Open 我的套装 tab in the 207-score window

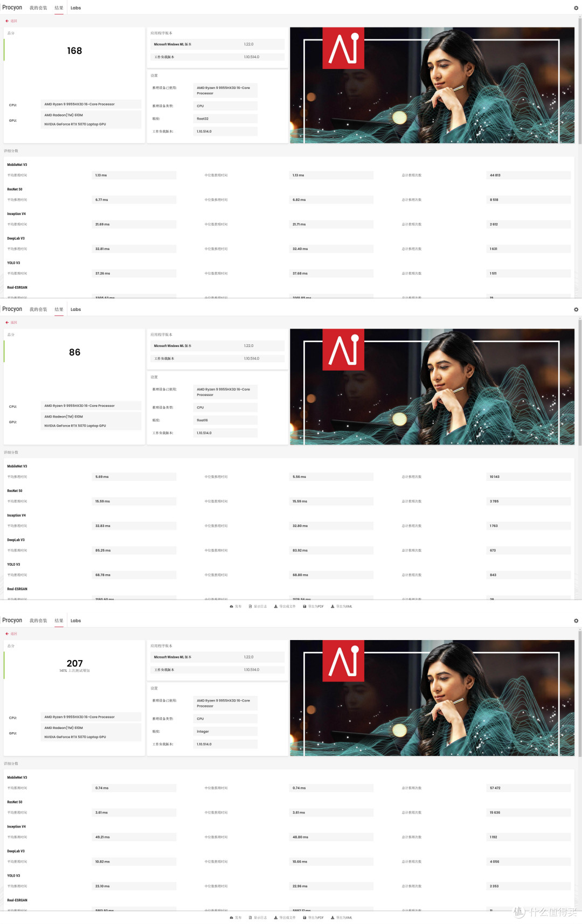pyautogui.click(x=38, y=621)
